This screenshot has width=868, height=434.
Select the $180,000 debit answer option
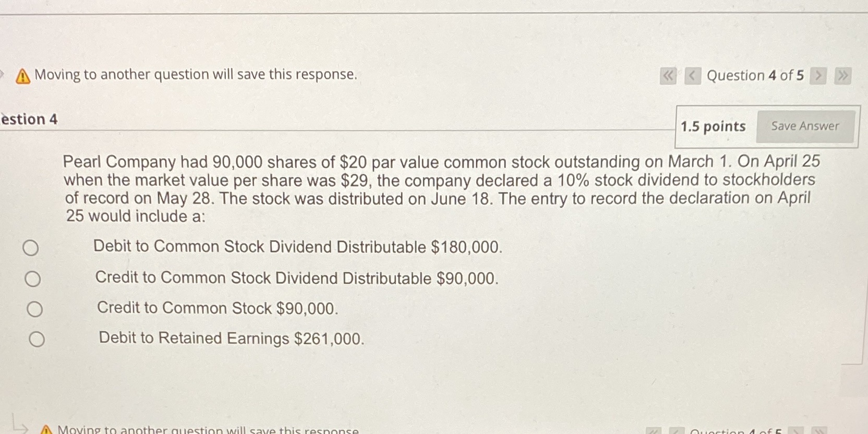coord(31,249)
